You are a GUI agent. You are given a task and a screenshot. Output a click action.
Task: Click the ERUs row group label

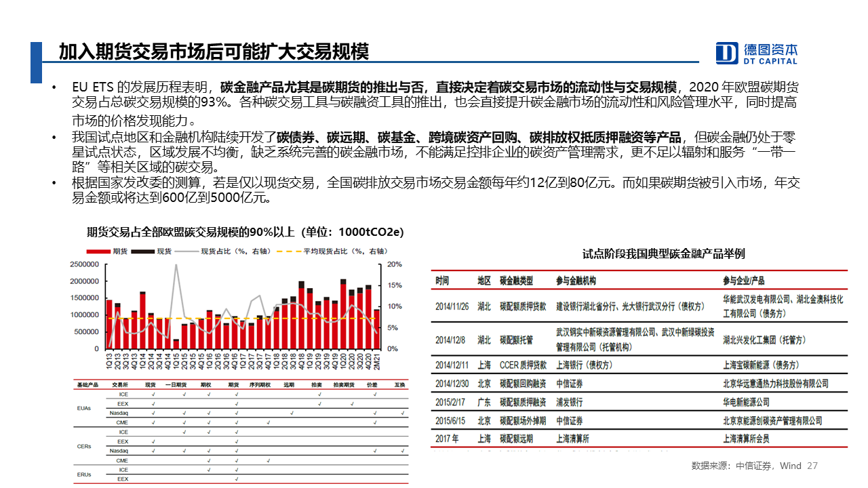tap(84, 474)
